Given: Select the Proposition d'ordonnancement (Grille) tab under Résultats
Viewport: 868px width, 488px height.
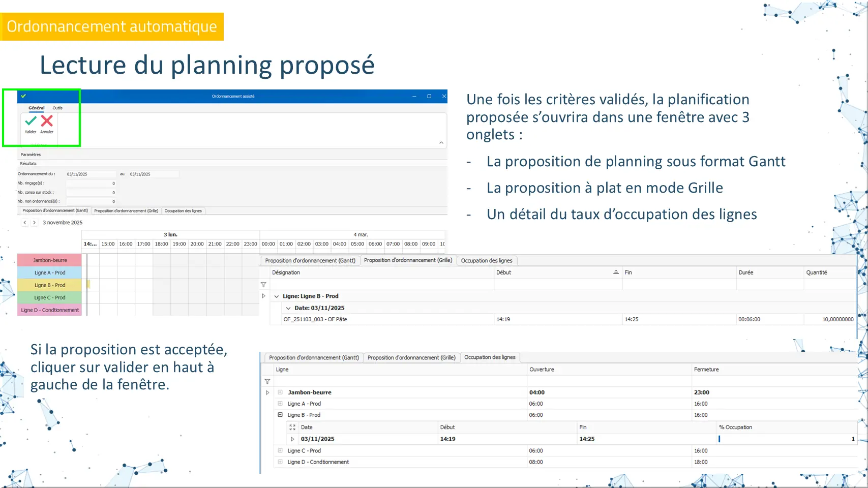Looking at the screenshot, I should [x=126, y=211].
